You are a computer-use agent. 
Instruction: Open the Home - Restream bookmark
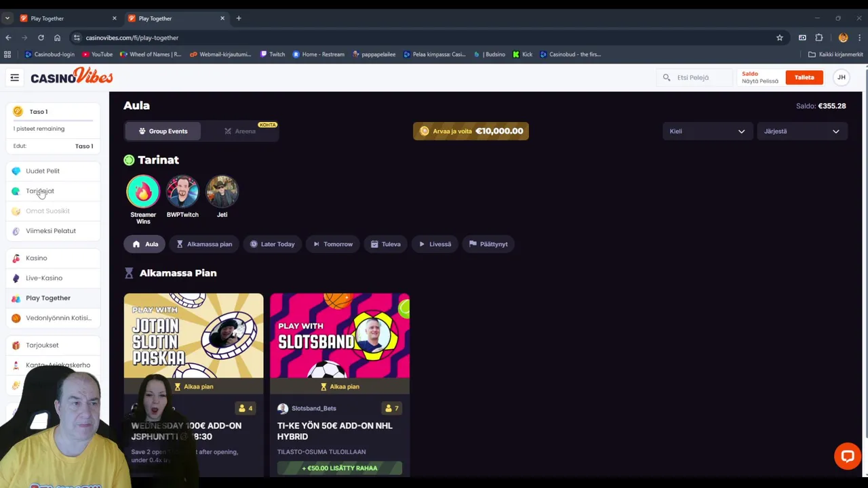tap(318, 54)
